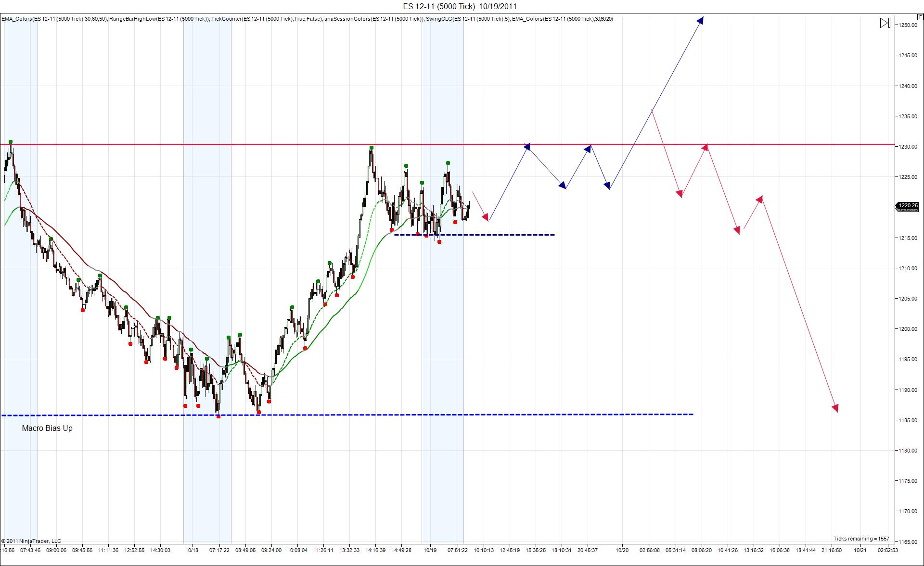Click the 13:32:33 time axis label
Viewport: 924px width, 566px height.
pos(349,550)
